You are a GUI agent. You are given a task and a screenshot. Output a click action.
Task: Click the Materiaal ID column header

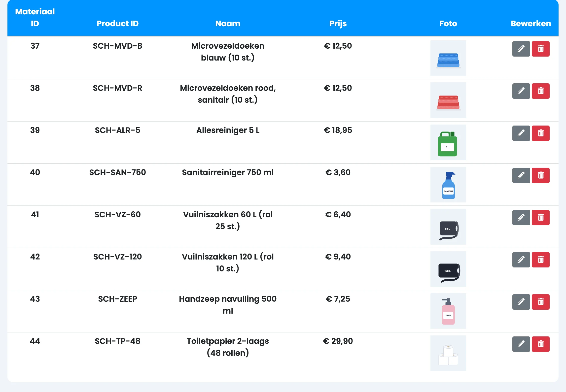tap(35, 18)
